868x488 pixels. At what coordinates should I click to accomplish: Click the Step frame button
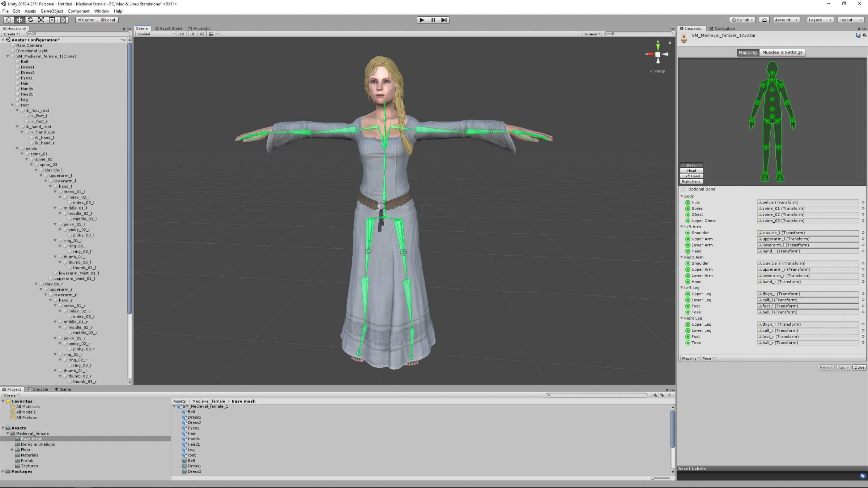[x=444, y=20]
